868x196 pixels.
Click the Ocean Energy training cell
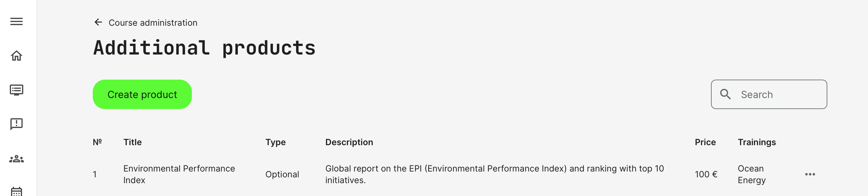(x=751, y=174)
